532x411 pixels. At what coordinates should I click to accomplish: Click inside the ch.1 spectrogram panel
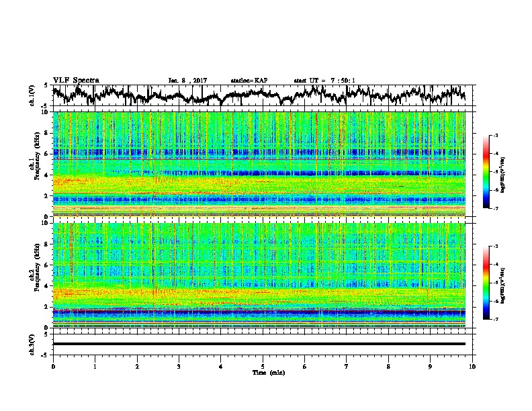click(x=259, y=164)
